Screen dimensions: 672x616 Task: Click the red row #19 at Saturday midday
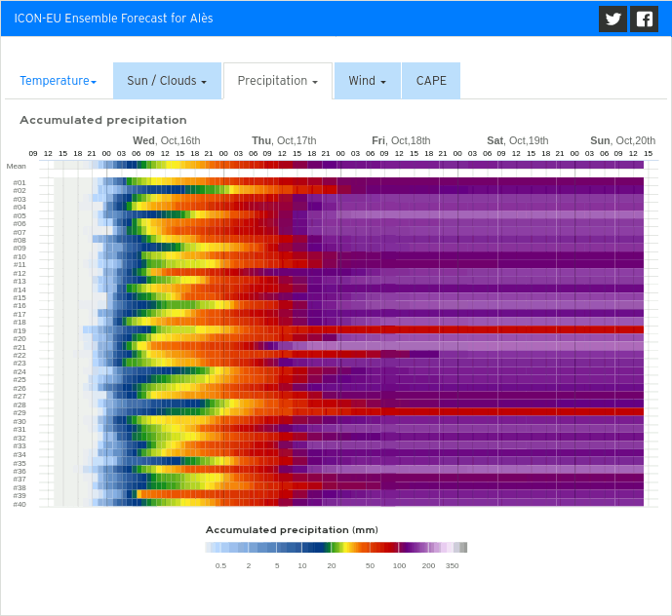pos(516,329)
